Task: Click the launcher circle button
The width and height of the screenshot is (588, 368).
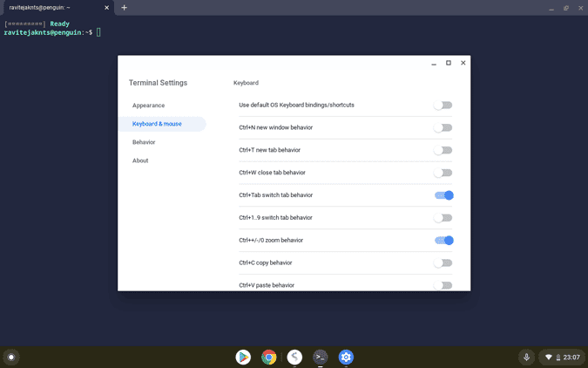Action: click(11, 357)
